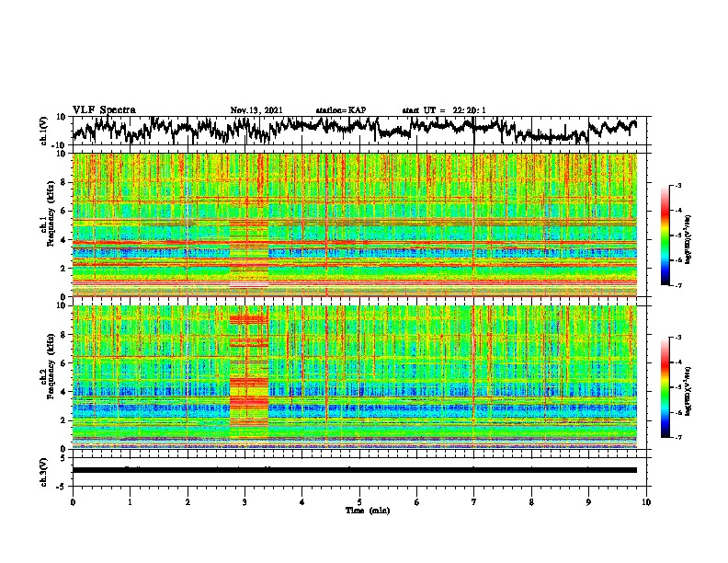728x563 pixels.
Task: Click the "ch.1 Frequency (kHz)" axis label
Action: pos(47,213)
